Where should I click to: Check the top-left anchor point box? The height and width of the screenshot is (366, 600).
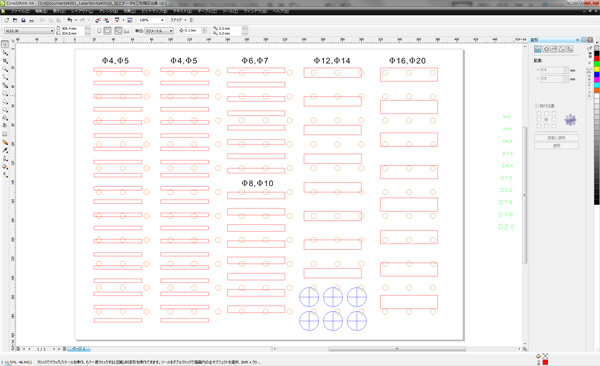539,113
